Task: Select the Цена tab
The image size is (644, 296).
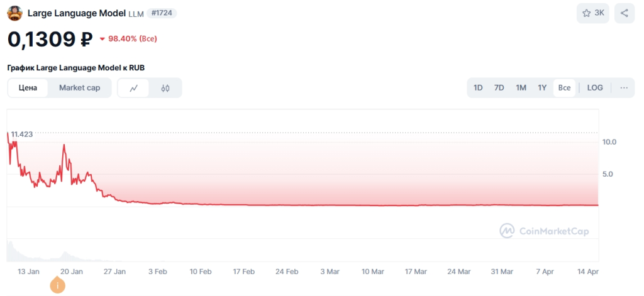Action: (x=28, y=88)
